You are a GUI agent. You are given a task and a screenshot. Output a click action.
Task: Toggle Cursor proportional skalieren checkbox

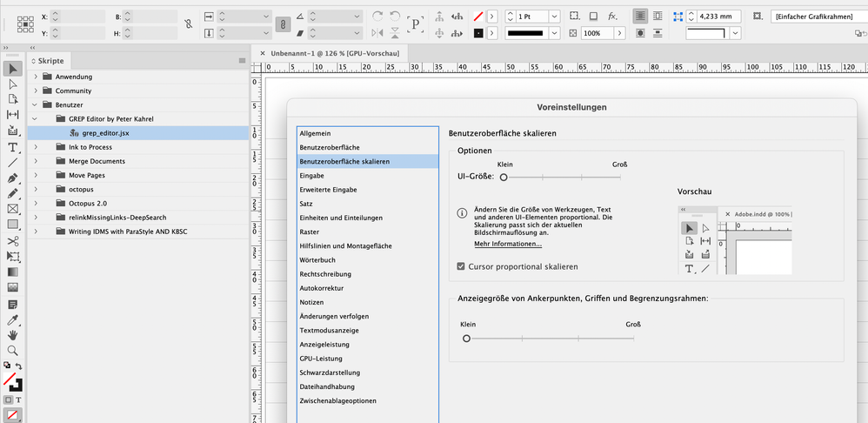coord(461,266)
